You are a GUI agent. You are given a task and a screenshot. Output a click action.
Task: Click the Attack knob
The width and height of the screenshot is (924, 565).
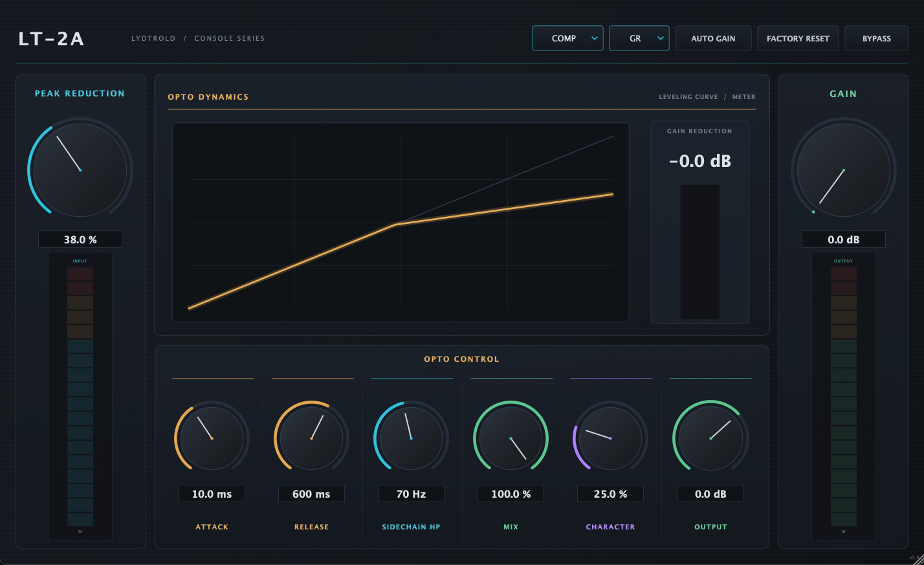(212, 438)
